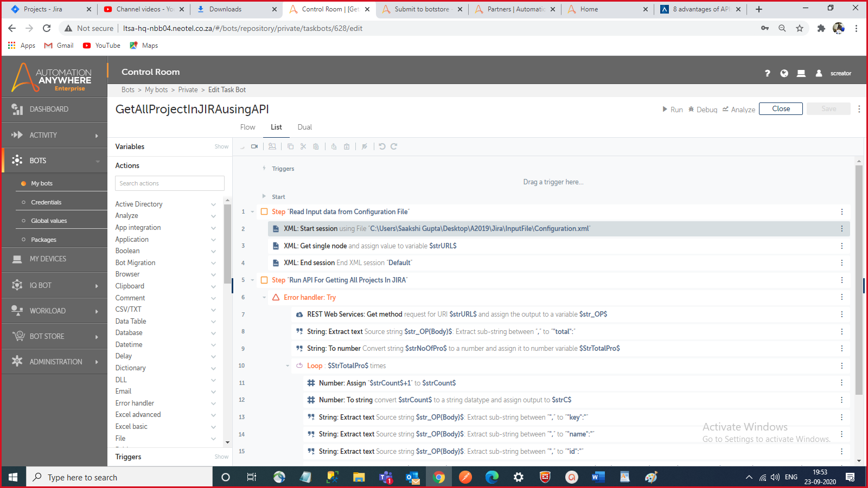Undo the last edit in bot editor
Viewport: 868px width, 488px height.
point(382,146)
